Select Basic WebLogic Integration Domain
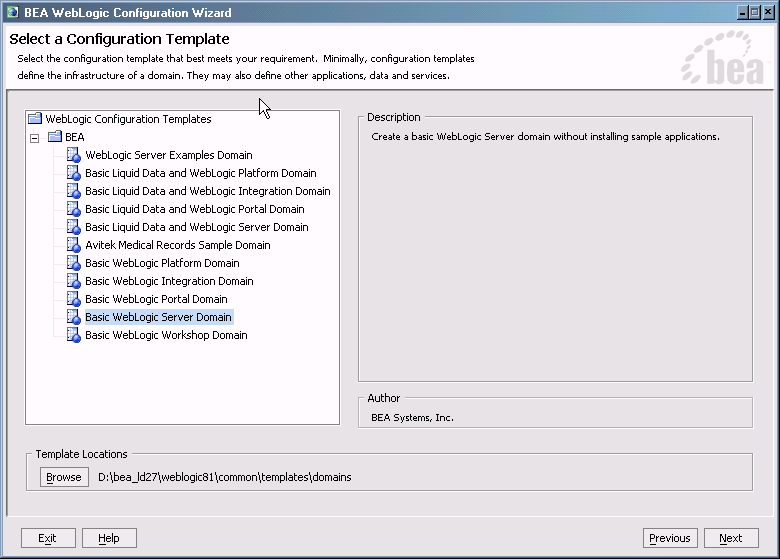780x559 pixels. (x=169, y=281)
